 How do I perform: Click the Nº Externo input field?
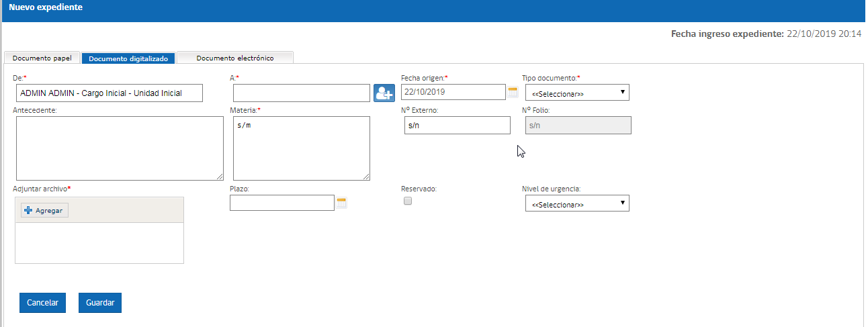[x=458, y=126]
